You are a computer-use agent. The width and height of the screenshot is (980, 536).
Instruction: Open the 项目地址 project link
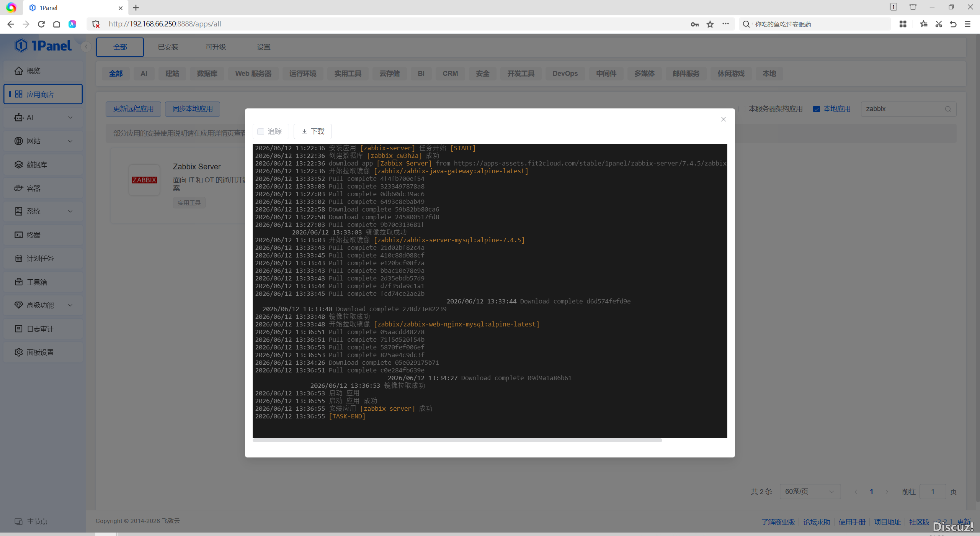tap(887, 522)
